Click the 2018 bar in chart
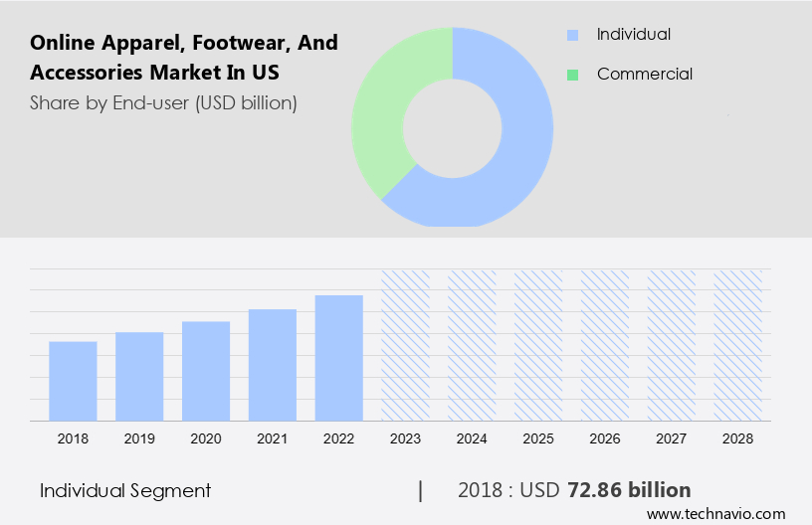The width and height of the screenshot is (812, 525). 73,381
